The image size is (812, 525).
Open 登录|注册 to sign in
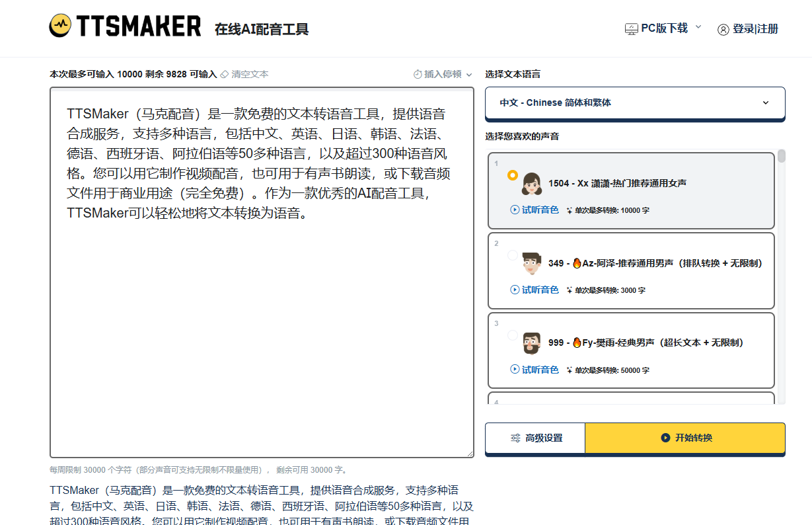point(748,29)
